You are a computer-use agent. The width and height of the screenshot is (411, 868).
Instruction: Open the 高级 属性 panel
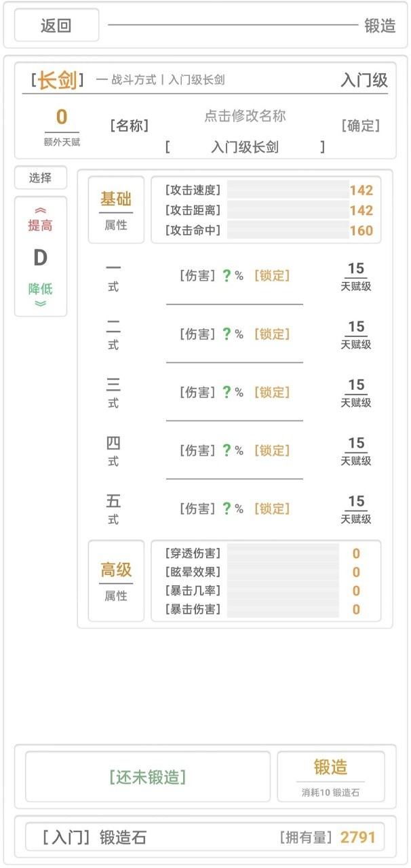point(116,580)
